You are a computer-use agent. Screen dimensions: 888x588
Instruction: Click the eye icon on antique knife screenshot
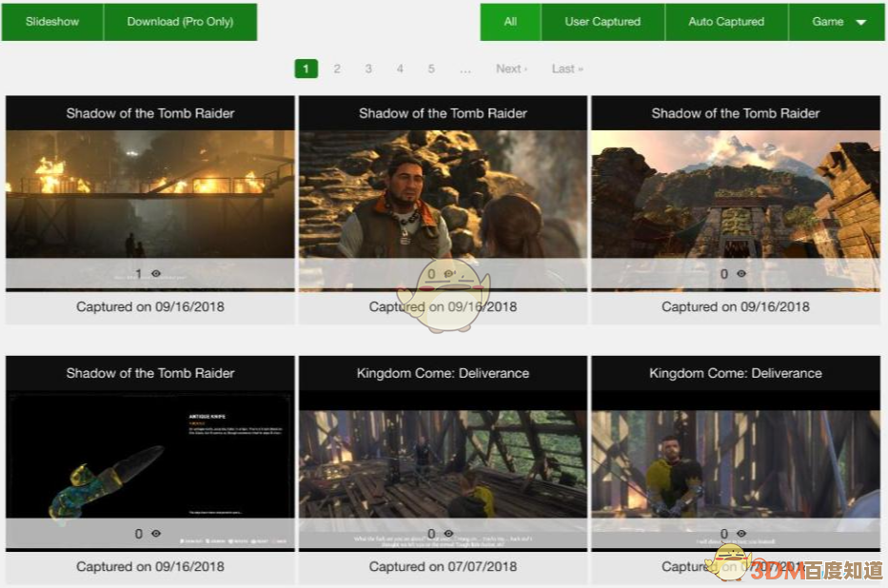point(156,534)
